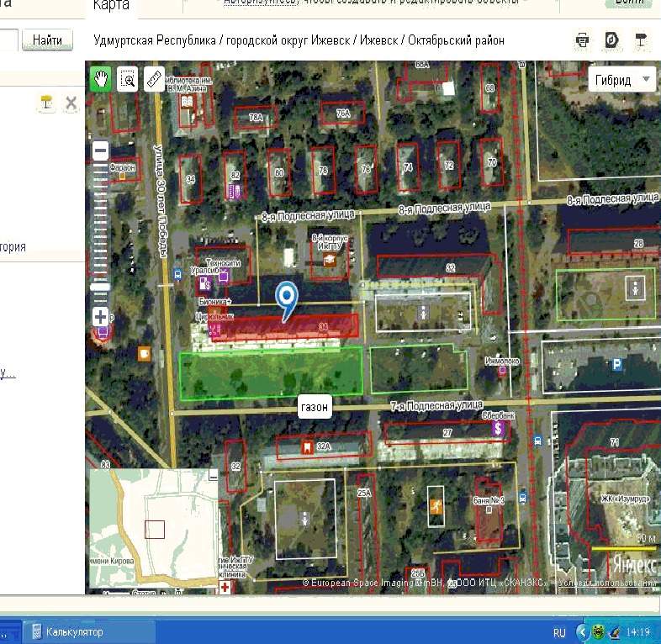The width and height of the screenshot is (661, 644).
Task: Click the orange cafe icon left of the lawn
Action: 144,354
